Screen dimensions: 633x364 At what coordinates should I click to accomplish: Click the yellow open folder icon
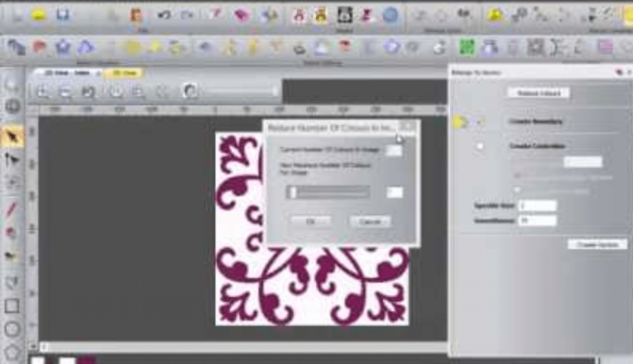(x=38, y=15)
